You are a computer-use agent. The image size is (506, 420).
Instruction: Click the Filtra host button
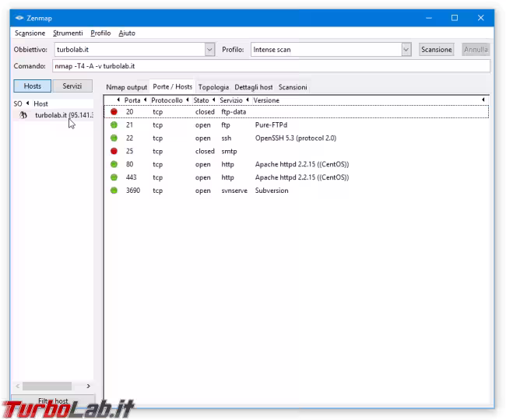click(x=53, y=401)
